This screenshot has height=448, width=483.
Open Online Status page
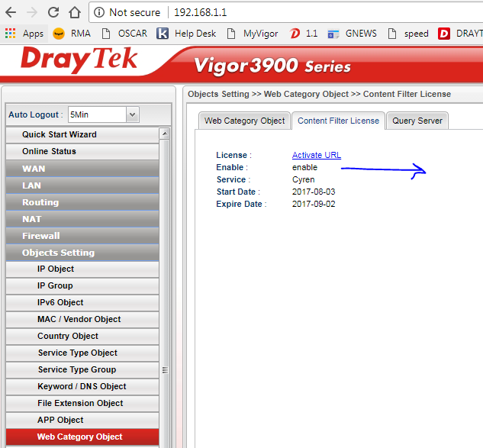[x=82, y=151]
